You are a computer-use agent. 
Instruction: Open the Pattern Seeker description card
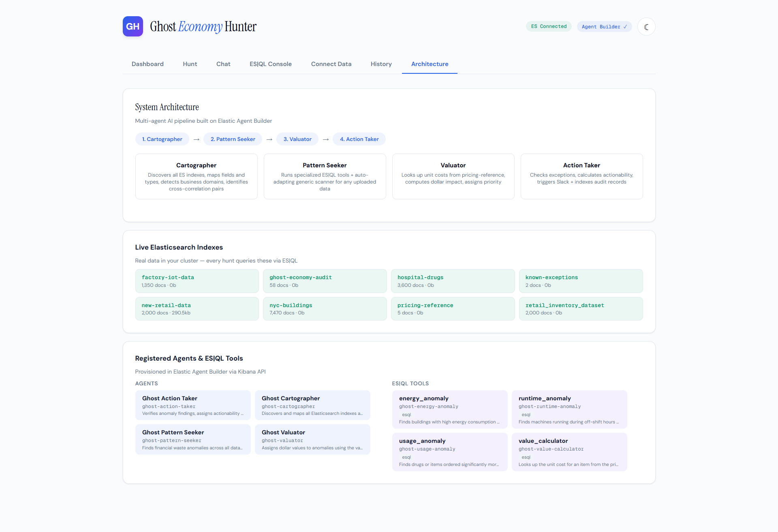325,176
